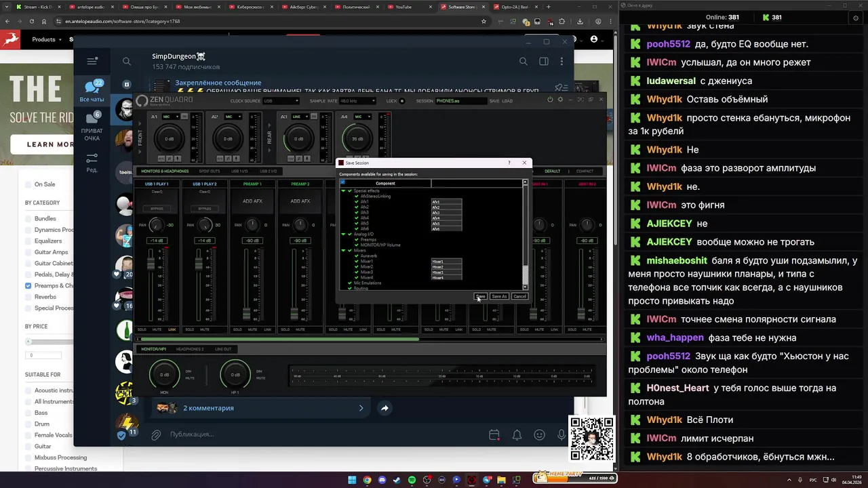Solo the PREAMP 1 channel
This screenshot has height=488, width=868.
click(237, 329)
